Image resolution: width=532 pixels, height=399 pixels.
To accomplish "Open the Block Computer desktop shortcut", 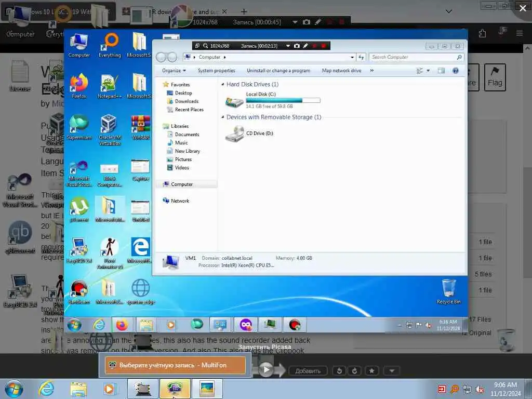I will click(x=109, y=175).
